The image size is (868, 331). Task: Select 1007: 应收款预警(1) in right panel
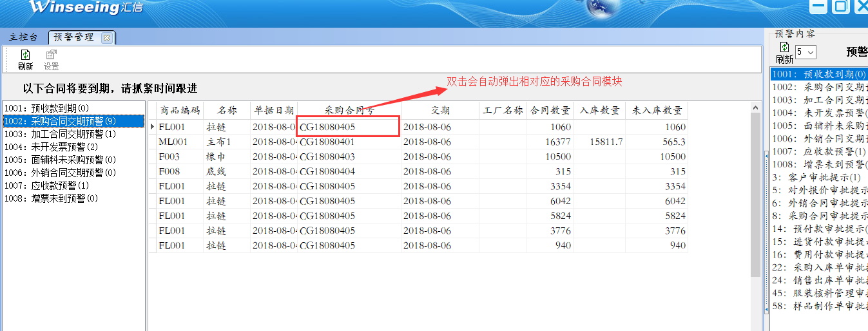(819, 151)
